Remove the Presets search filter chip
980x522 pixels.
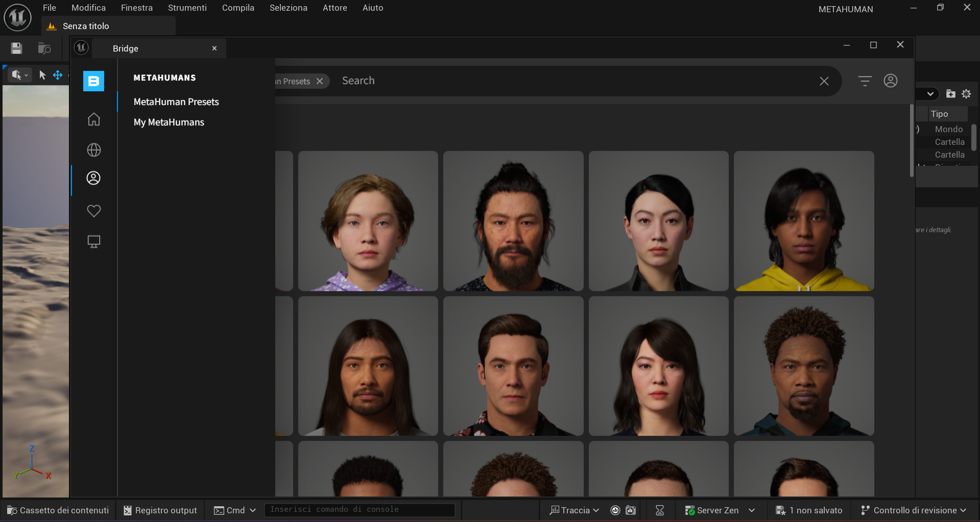320,81
